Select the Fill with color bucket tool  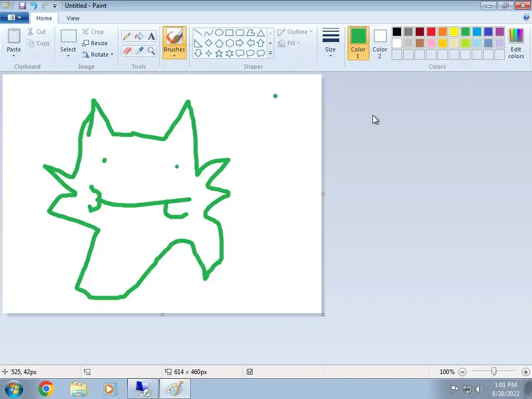tap(139, 36)
